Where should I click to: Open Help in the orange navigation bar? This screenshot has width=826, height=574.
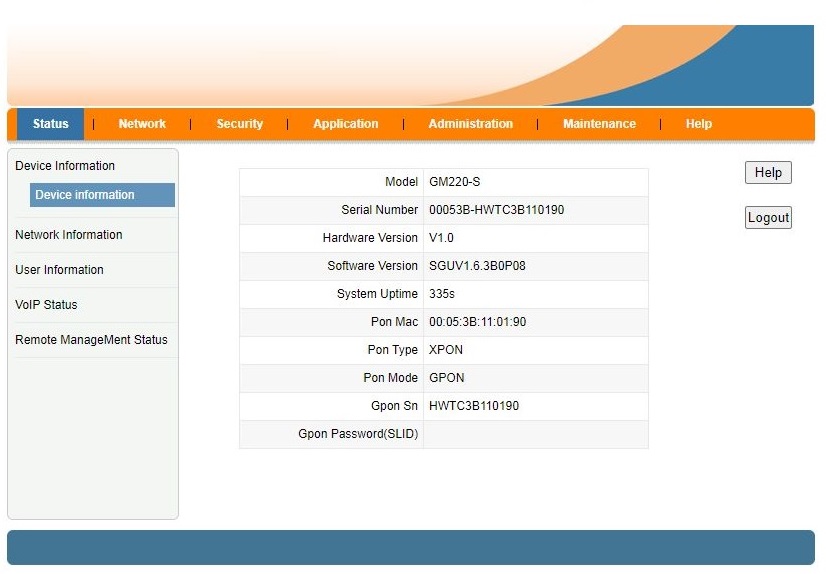pos(698,124)
